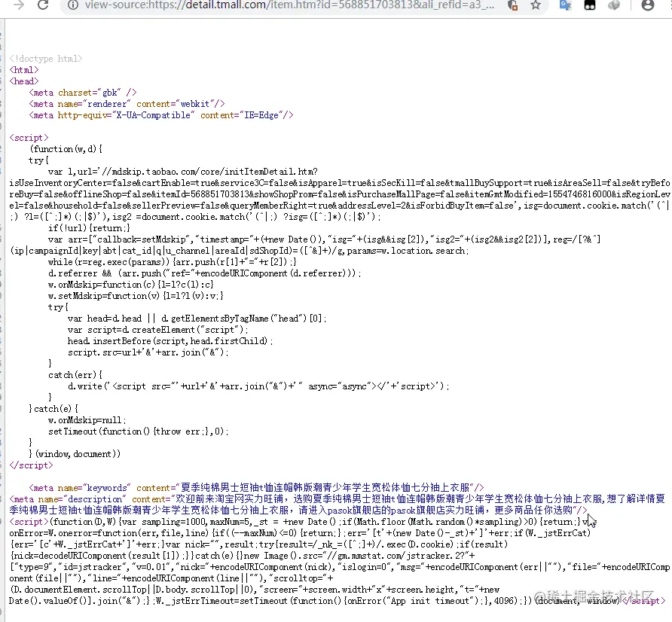Screen dimensions: 672x622
Task: Click the 'while(r=reg.exec(params))' line
Action: [173, 262]
